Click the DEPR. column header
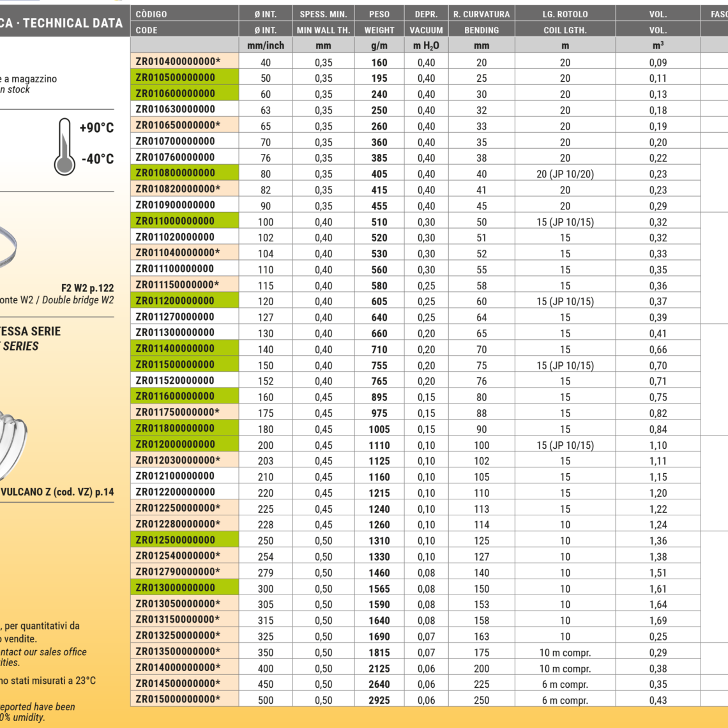Image resolution: width=728 pixels, height=728 pixels. tap(426, 13)
